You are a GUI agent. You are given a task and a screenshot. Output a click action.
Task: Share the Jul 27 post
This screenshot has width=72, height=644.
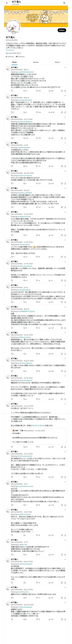pos(65,554)
